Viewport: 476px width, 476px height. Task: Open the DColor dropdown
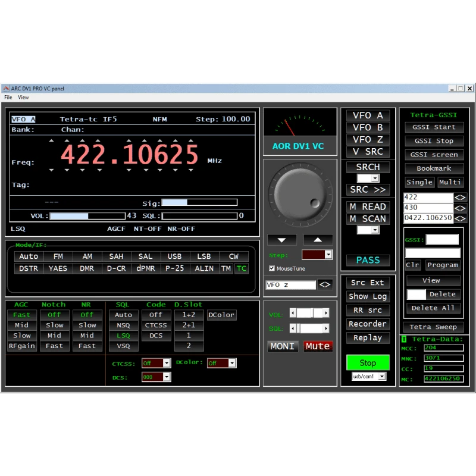[232, 363]
